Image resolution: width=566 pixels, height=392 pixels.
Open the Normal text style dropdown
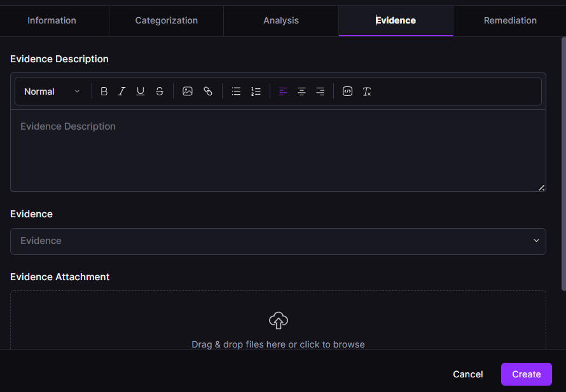52,91
